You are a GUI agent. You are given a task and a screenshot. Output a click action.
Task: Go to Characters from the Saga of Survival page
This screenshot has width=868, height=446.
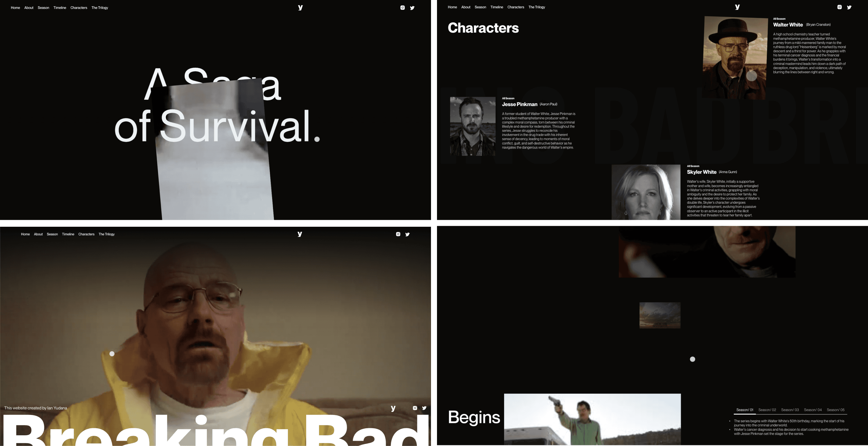point(79,8)
